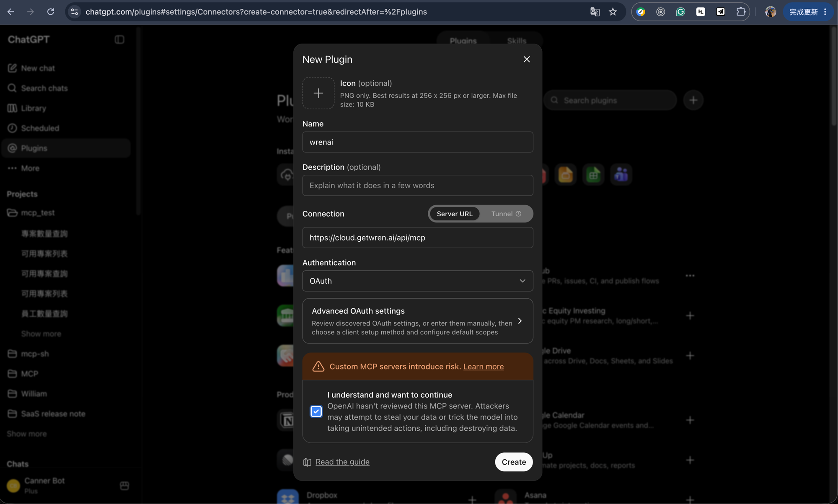Image resolution: width=838 pixels, height=504 pixels.
Task: Reload the current page
Action: point(51,12)
